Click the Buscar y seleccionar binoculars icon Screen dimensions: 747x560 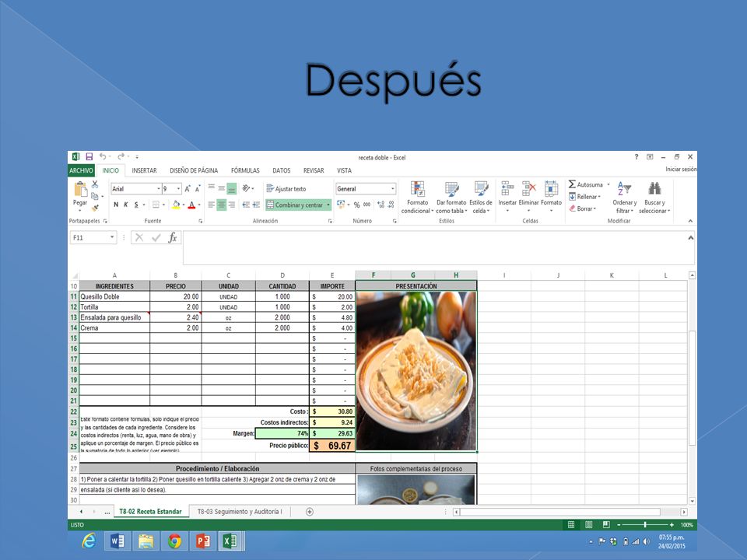(654, 188)
